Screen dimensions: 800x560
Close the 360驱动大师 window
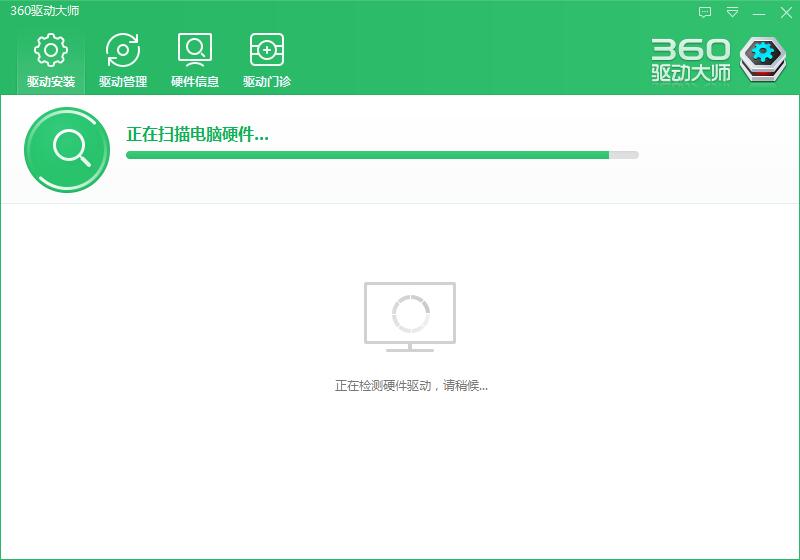785,13
